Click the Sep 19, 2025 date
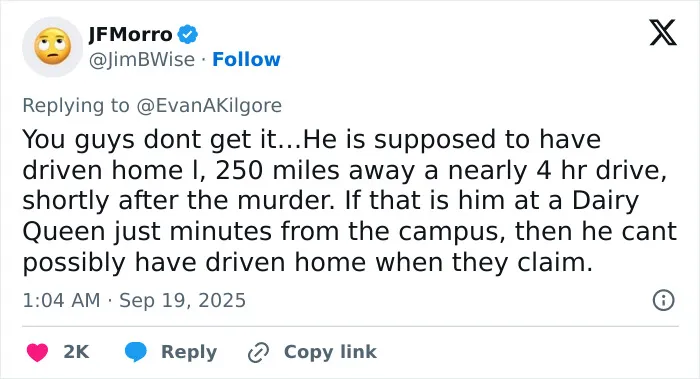Image resolution: width=700 pixels, height=379 pixels. (182, 300)
